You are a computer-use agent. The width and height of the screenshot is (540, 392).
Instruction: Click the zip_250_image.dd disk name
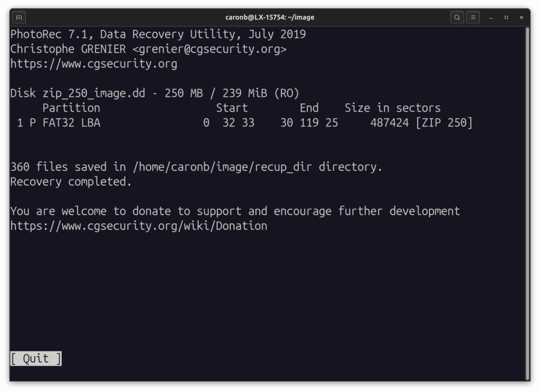pyautogui.click(x=94, y=93)
